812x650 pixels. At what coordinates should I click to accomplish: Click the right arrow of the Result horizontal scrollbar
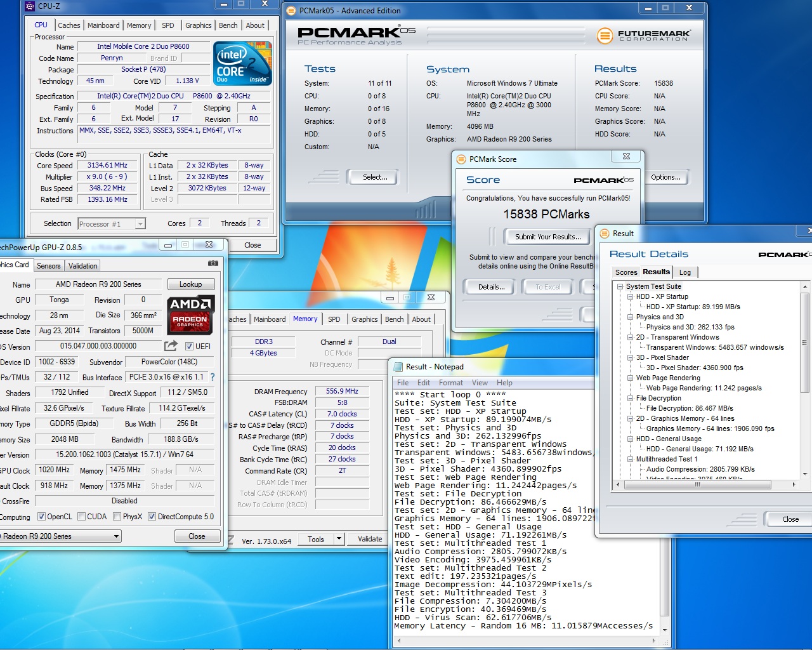point(794,484)
